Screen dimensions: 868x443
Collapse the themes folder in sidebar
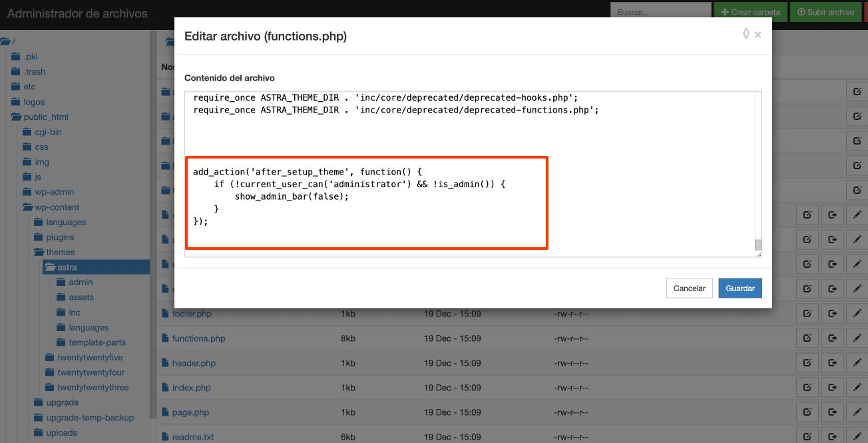pos(39,252)
